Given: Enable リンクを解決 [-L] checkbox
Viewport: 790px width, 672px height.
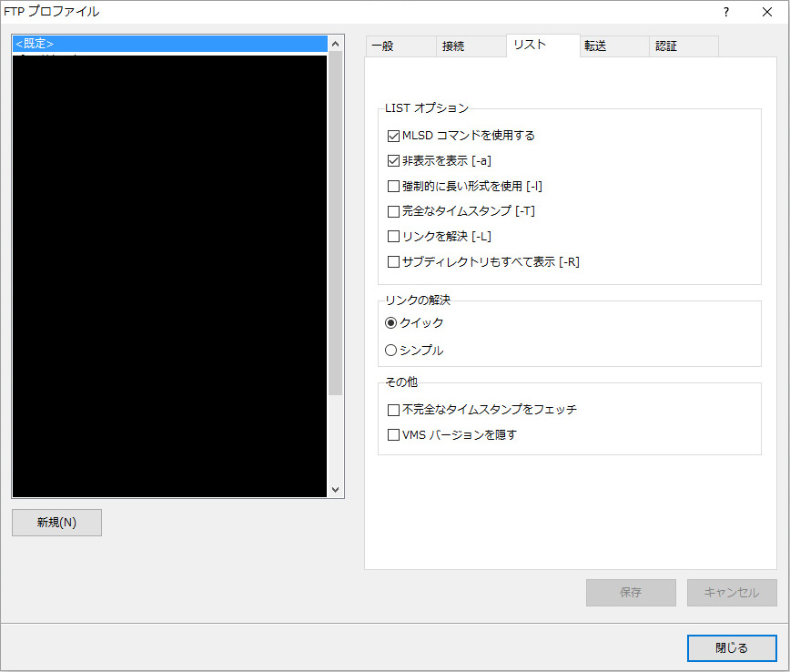Looking at the screenshot, I should [x=393, y=237].
